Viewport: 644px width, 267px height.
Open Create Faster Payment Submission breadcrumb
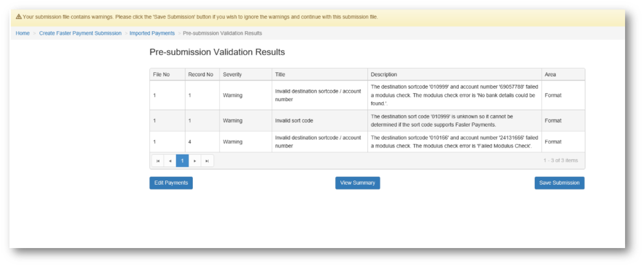click(x=80, y=33)
